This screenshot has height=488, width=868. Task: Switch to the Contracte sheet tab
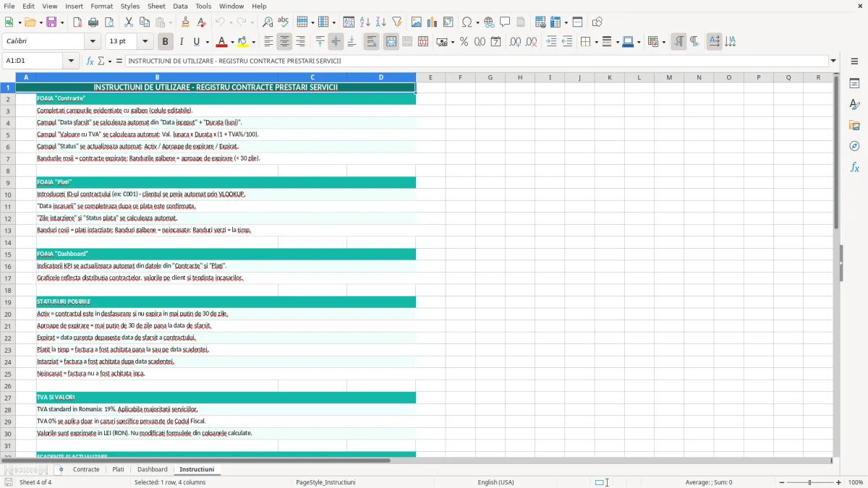click(x=86, y=470)
